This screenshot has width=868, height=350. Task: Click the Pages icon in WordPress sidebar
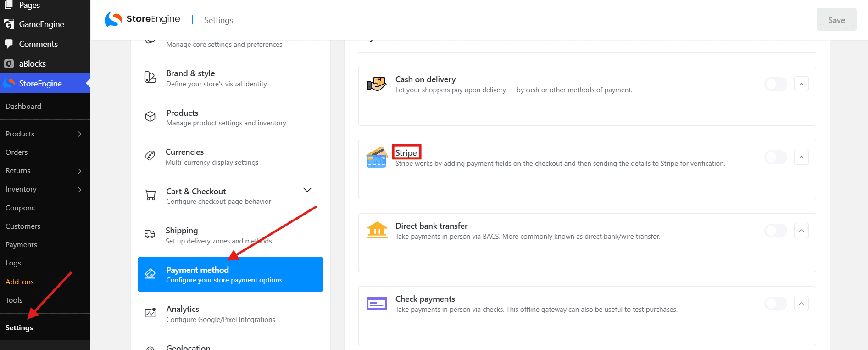[9, 5]
